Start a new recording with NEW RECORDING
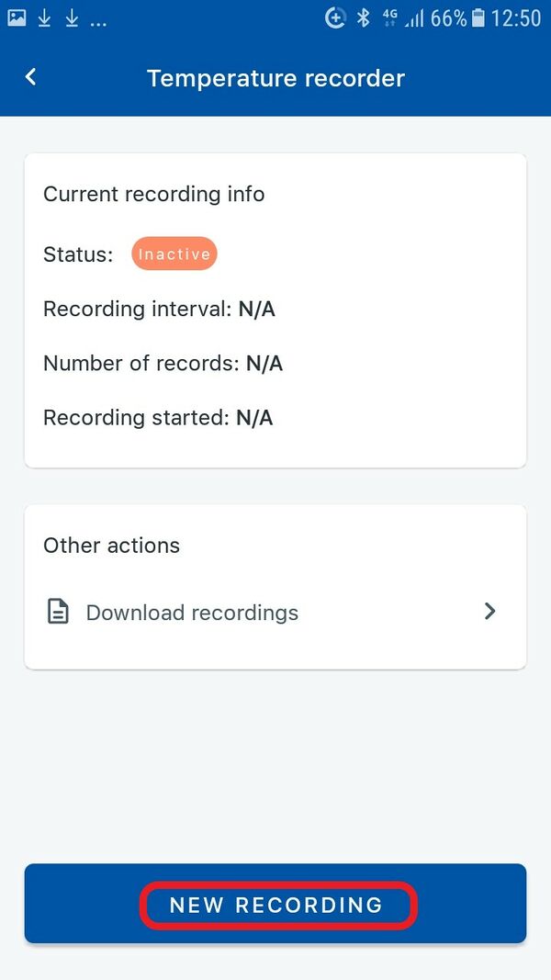This screenshot has height=980, width=551. click(x=275, y=905)
